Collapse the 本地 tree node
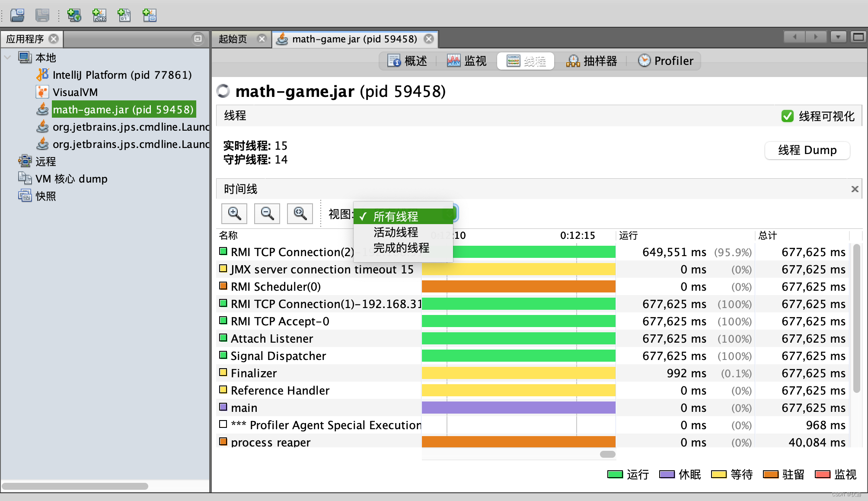Image resolution: width=868 pixels, height=501 pixels. tap(7, 58)
